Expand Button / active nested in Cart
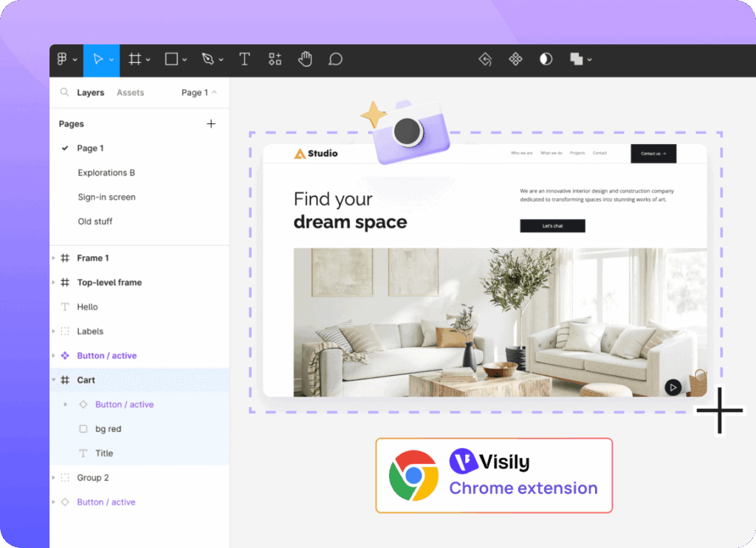Screen dimensions: 756x548 (66, 404)
